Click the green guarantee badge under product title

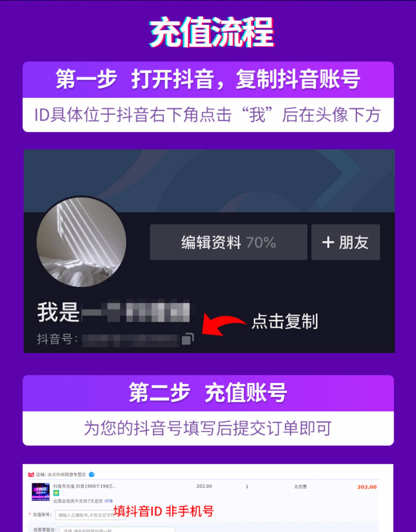click(56, 493)
